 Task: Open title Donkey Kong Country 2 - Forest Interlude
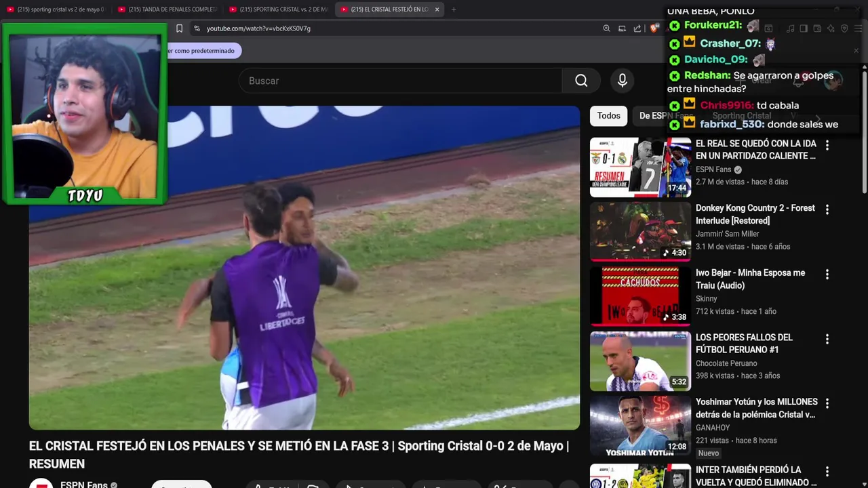755,214
